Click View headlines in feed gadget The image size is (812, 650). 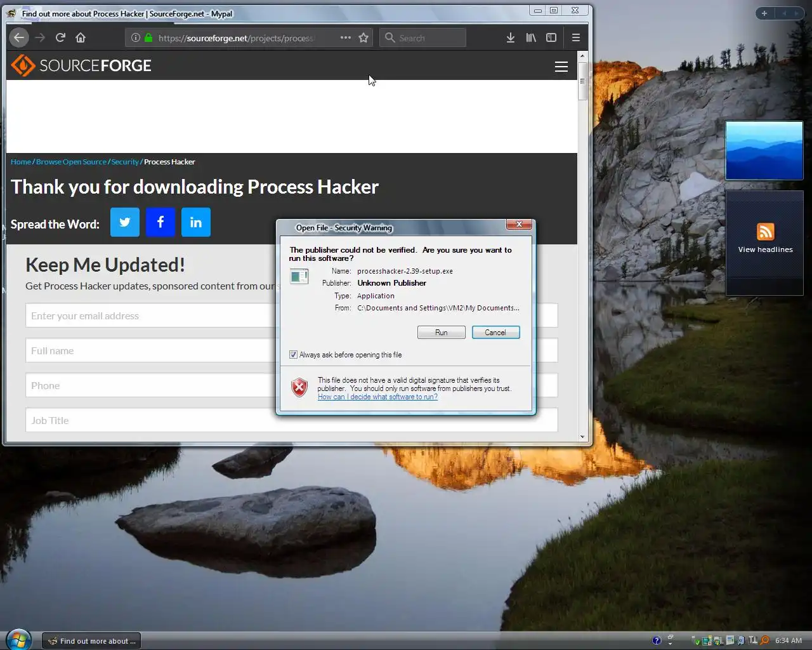tap(765, 249)
